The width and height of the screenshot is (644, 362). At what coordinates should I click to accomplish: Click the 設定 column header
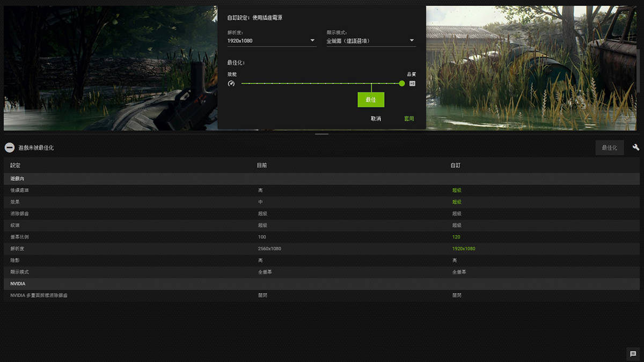(x=15, y=165)
